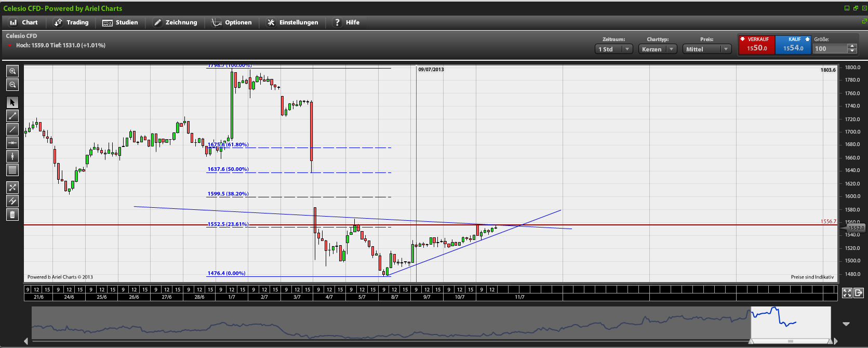Open the Preis dropdown showing Mittel
Viewport: 868px width, 348px height.
coord(706,49)
